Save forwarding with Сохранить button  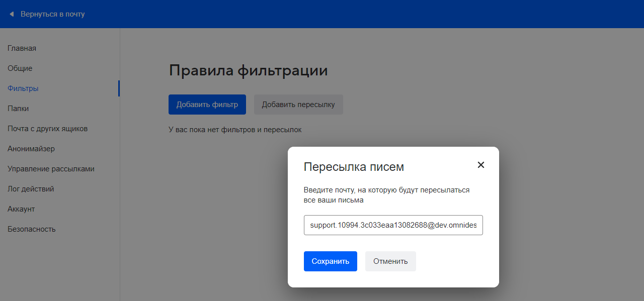point(330,261)
